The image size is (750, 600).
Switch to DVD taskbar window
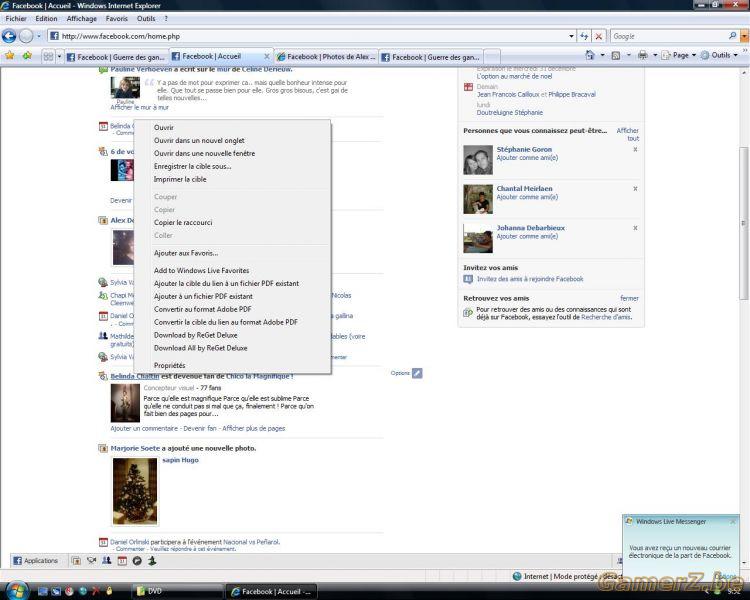pos(176,591)
